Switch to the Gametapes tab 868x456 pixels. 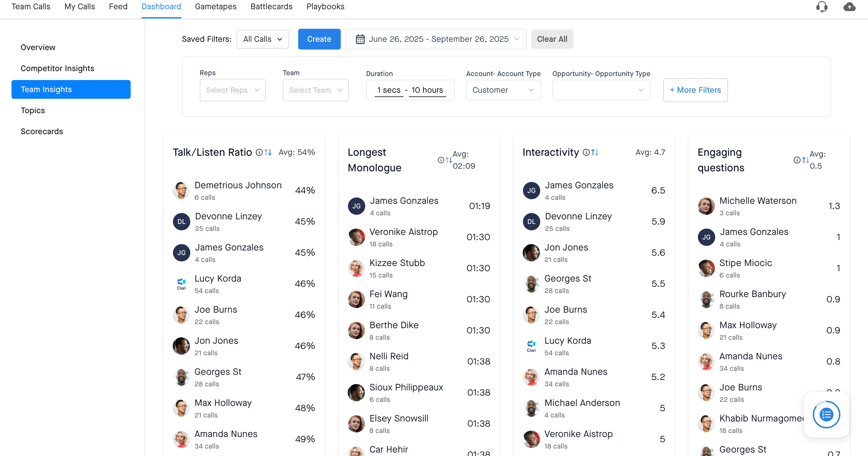[216, 7]
